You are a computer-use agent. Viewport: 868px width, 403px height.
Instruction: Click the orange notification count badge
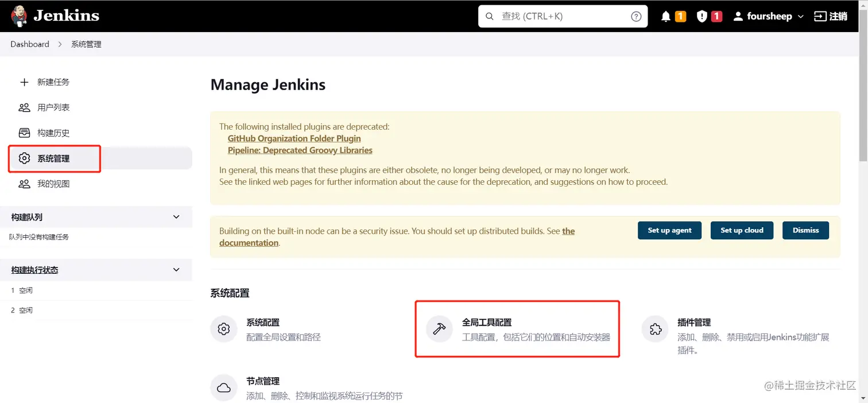[680, 17]
